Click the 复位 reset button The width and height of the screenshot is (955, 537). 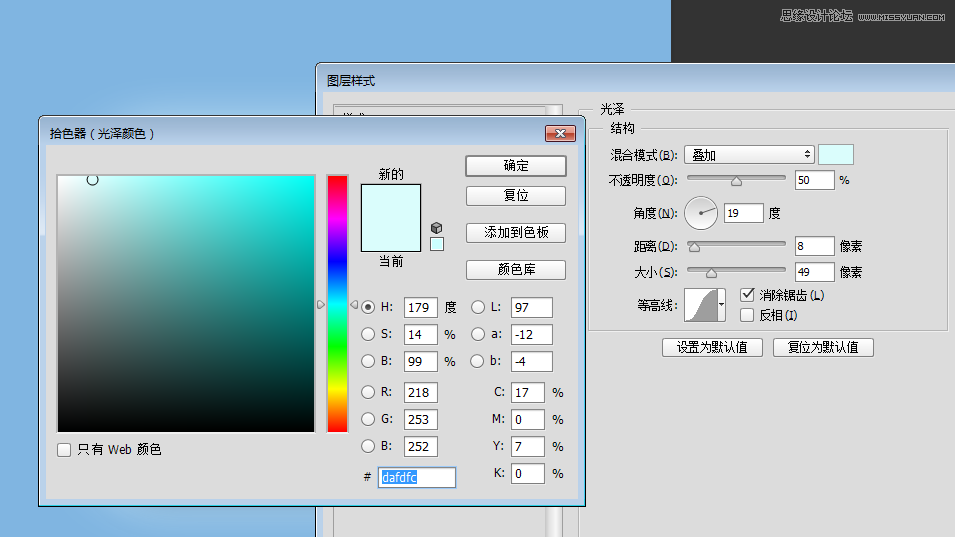pos(516,196)
